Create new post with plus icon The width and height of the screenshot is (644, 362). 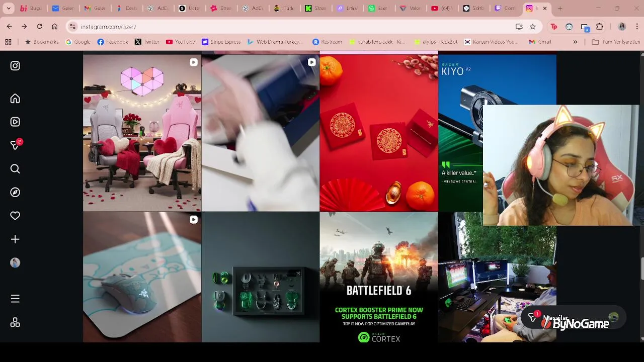15,239
